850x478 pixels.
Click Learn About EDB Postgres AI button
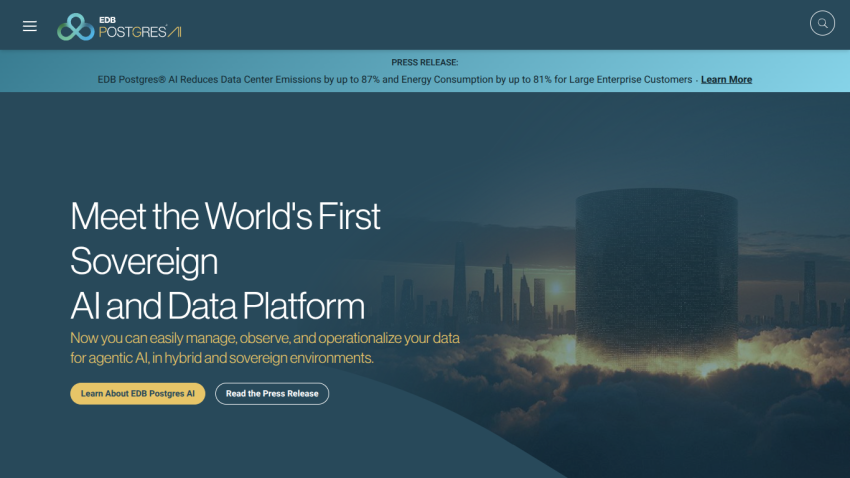[138, 393]
